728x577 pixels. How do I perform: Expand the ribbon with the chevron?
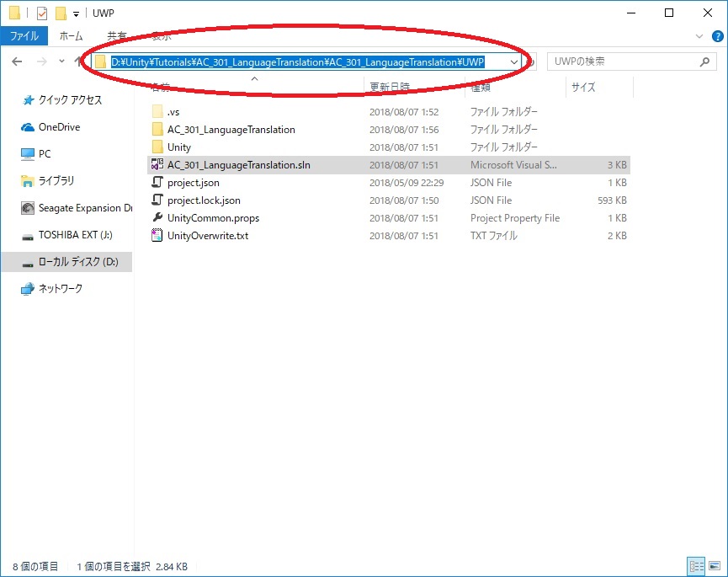[699, 36]
